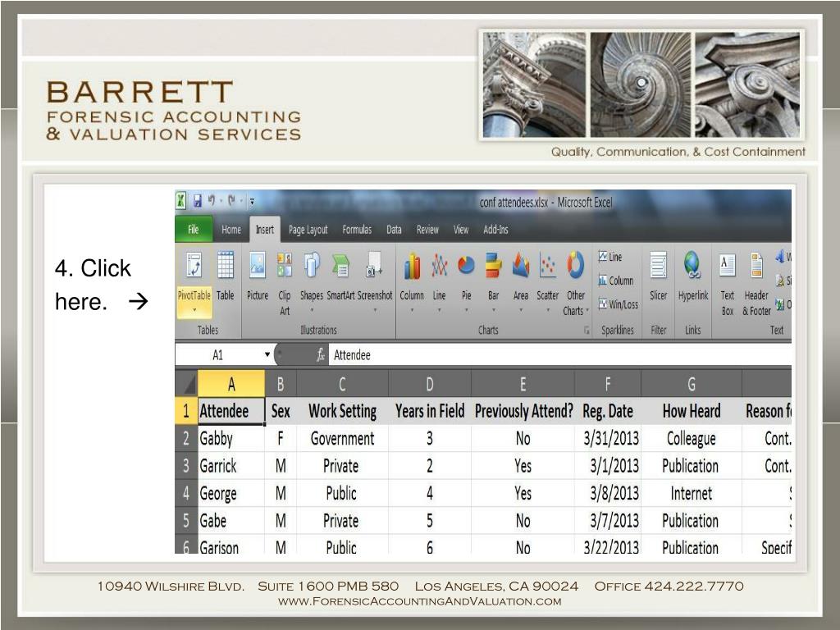
Task: Open the Area chart dropdown
Action: point(521,310)
